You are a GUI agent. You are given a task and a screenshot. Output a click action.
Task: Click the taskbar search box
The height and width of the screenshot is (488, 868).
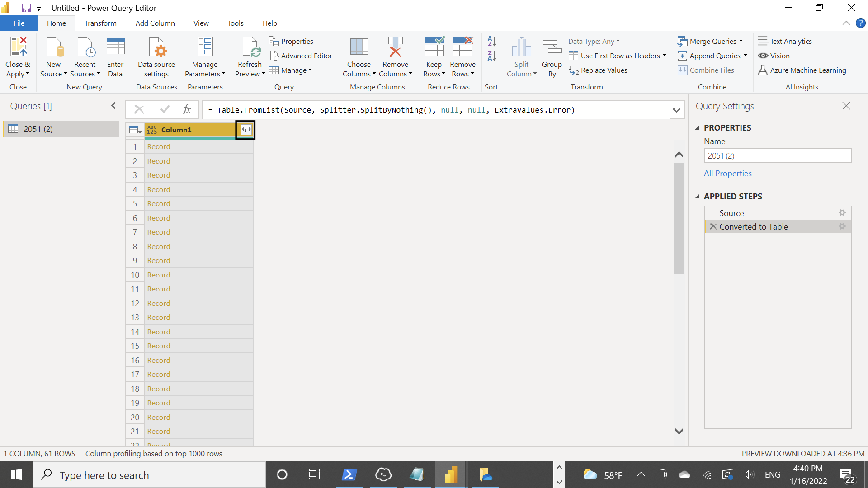click(149, 475)
